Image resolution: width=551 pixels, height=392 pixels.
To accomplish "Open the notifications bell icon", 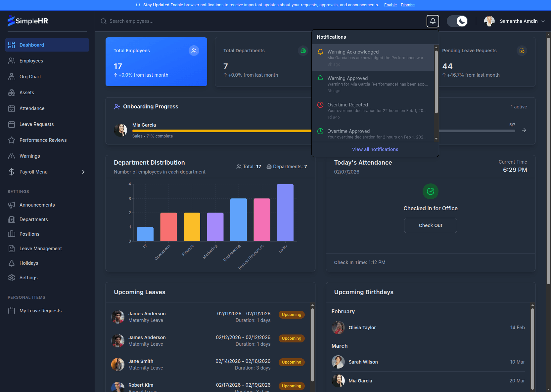I will 433,21.
